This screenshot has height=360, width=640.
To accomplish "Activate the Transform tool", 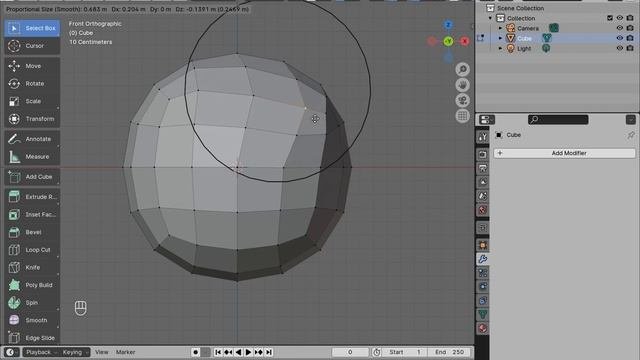I will (32, 119).
